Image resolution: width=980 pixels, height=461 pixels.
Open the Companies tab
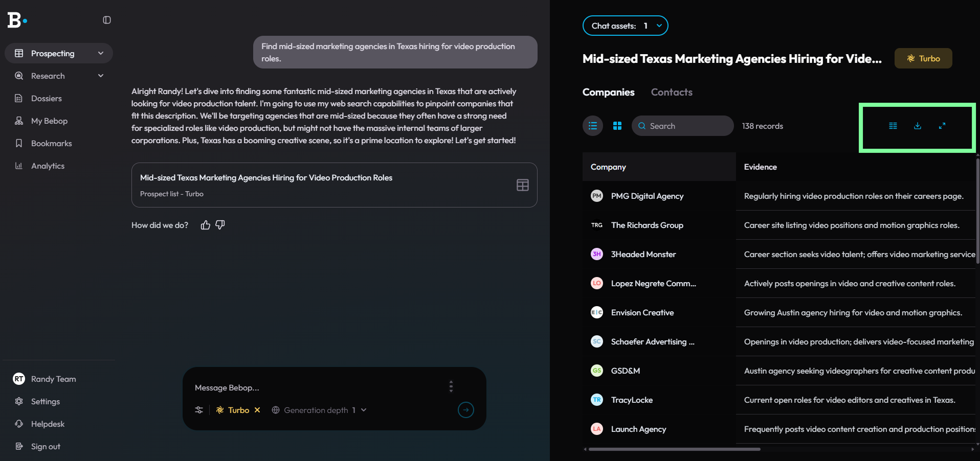pos(609,92)
